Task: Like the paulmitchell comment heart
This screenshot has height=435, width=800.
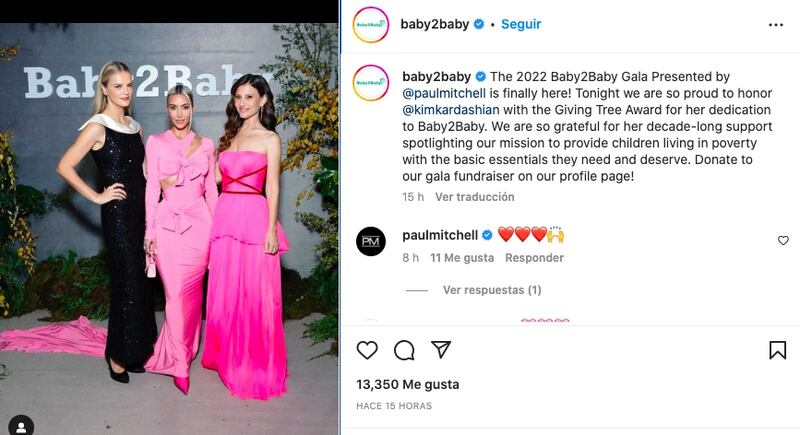Action: tap(783, 240)
